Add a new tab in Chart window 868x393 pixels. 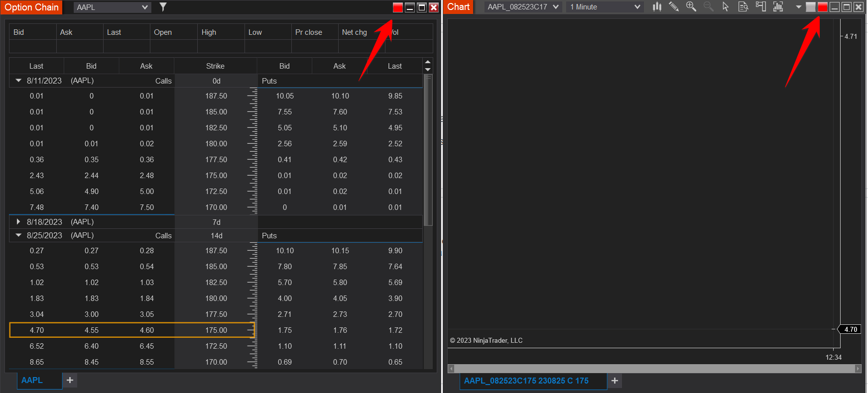coord(615,381)
